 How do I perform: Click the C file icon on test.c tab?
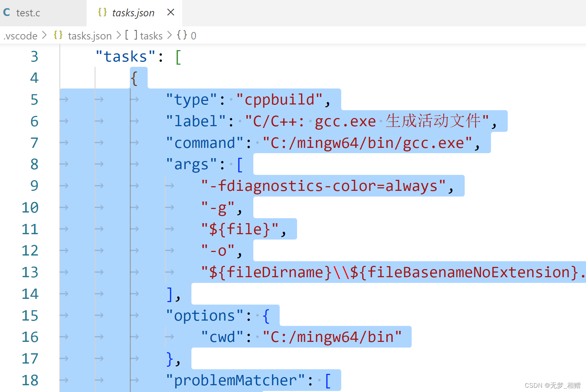tap(7, 13)
